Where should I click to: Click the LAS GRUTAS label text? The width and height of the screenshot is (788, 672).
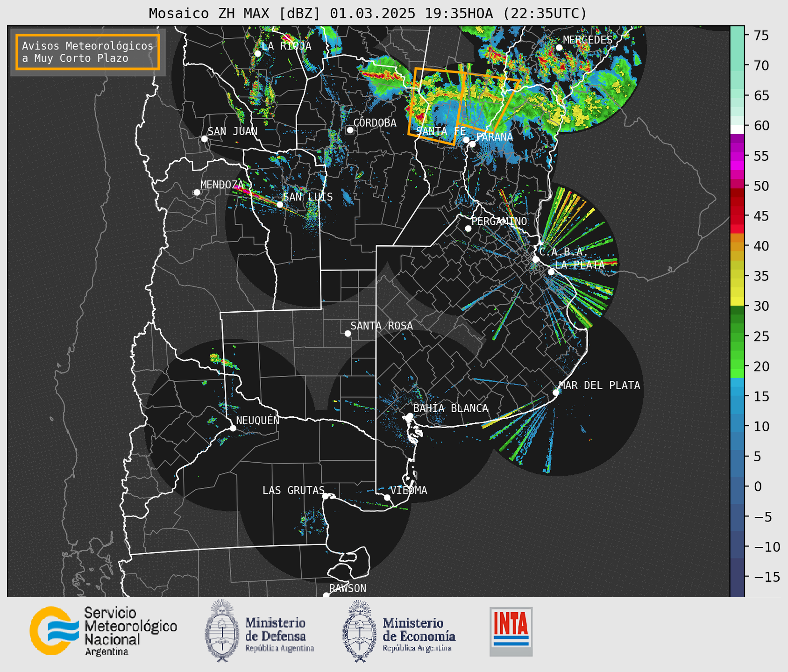tap(293, 490)
